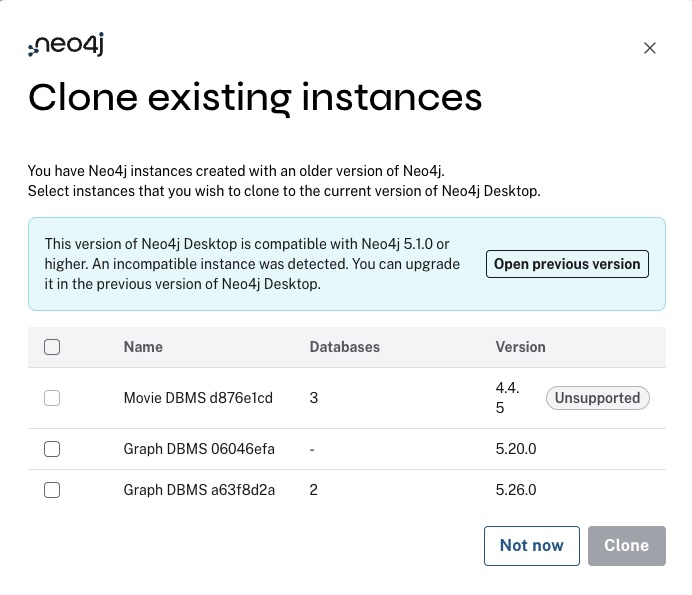Click the Neo4j logo
The height and width of the screenshot is (595, 692).
pyautogui.click(x=66, y=45)
